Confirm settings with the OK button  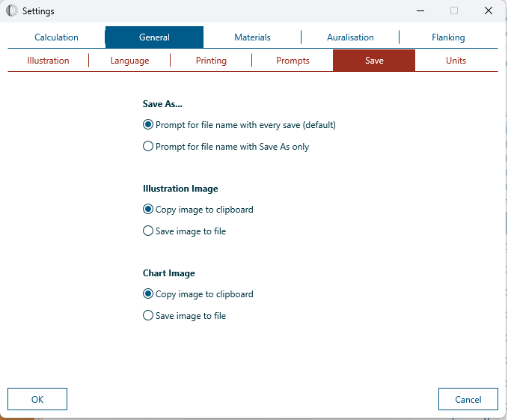[x=37, y=399]
